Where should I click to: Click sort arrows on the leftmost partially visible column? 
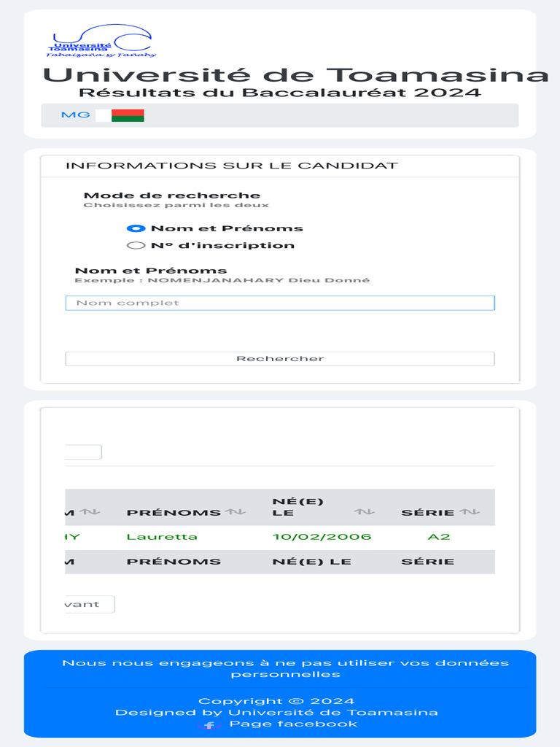click(x=90, y=512)
